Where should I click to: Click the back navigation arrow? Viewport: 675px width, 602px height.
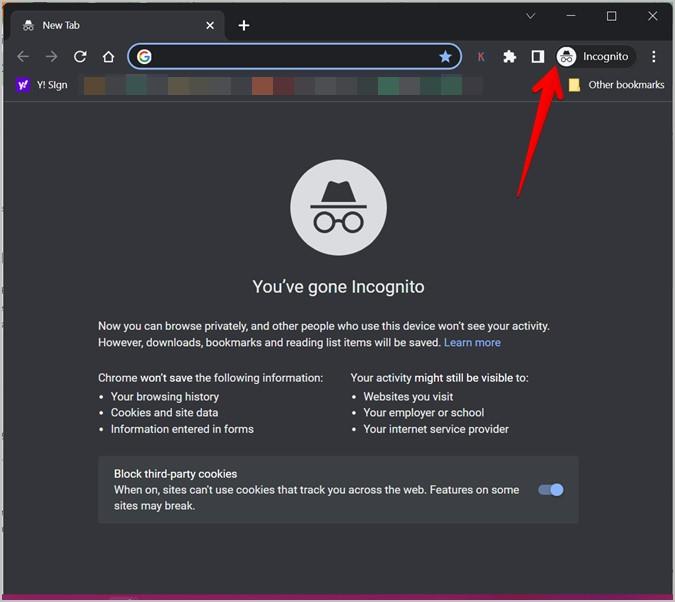[23, 56]
